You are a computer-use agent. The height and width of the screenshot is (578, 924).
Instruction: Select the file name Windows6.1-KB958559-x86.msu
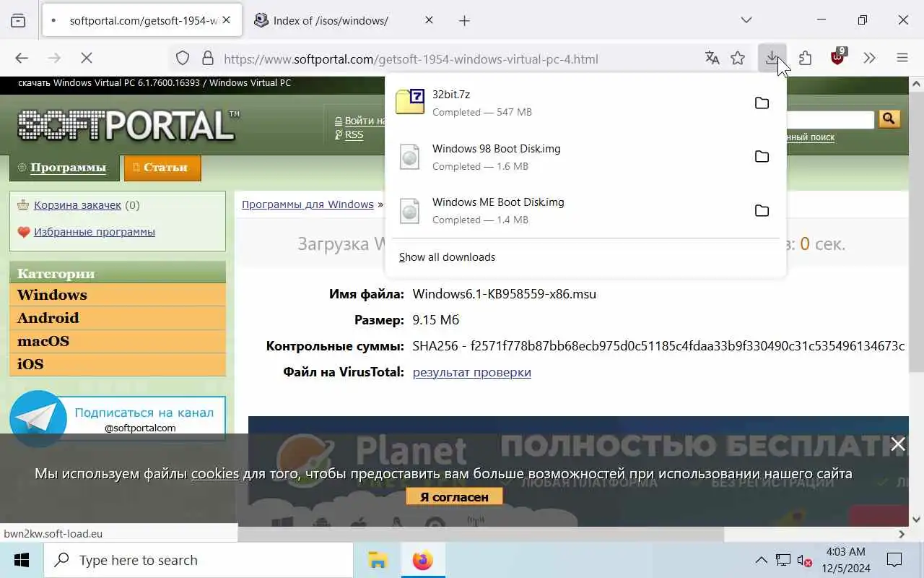click(504, 294)
